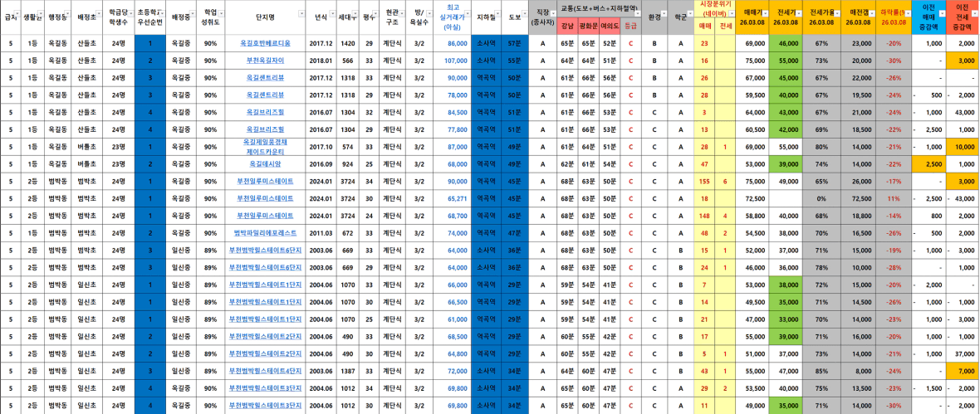Select the 여의도 sub-header cell

[610, 27]
